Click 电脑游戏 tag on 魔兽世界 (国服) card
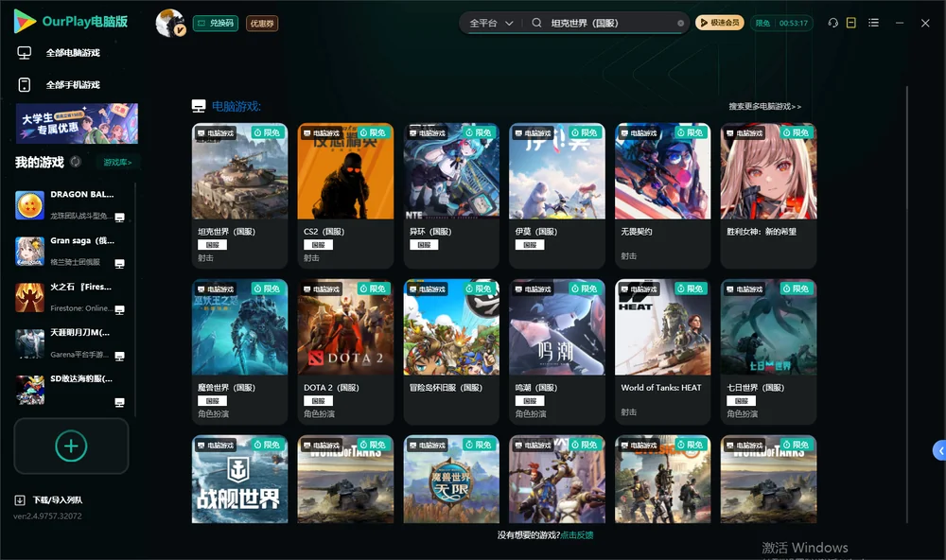This screenshot has width=946, height=560. tap(216, 289)
